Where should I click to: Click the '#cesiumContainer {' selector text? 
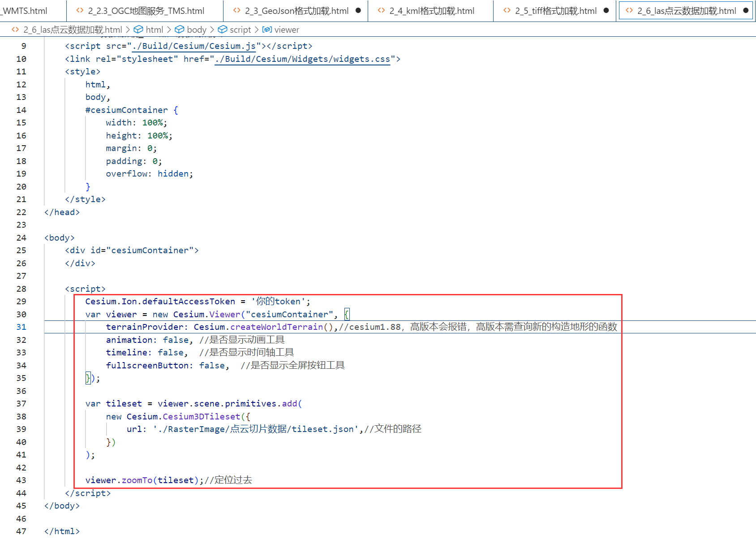coord(132,110)
